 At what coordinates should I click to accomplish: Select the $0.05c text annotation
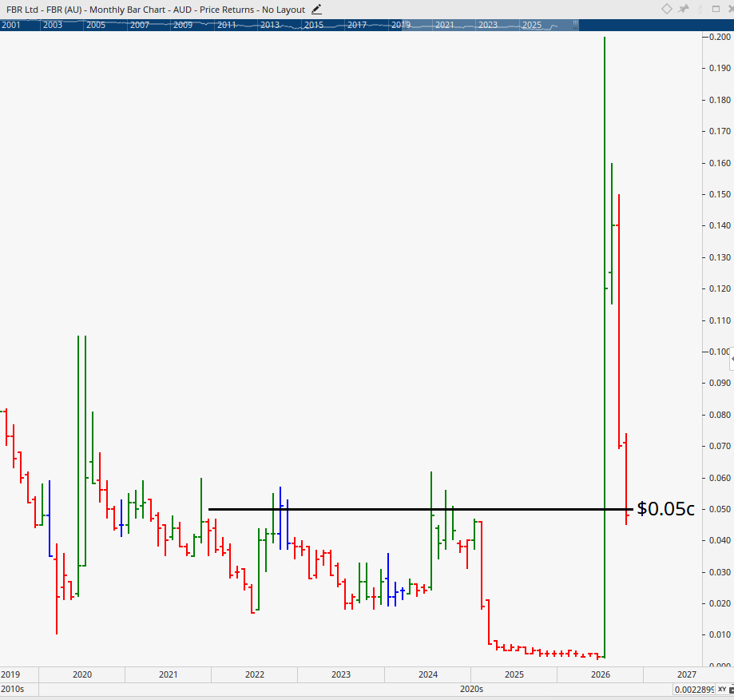[x=665, y=508]
